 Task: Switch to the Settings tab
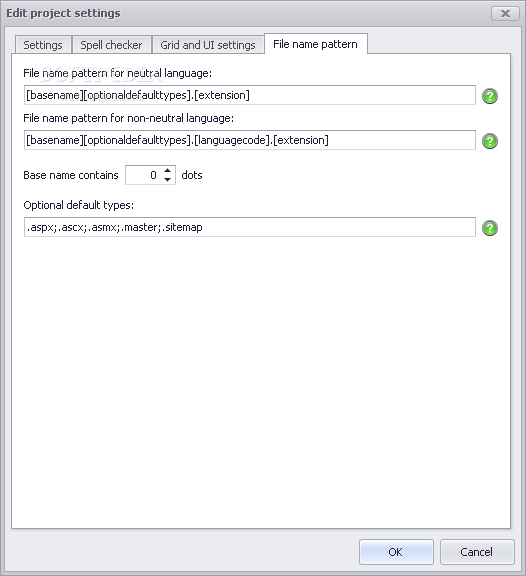[x=43, y=45]
